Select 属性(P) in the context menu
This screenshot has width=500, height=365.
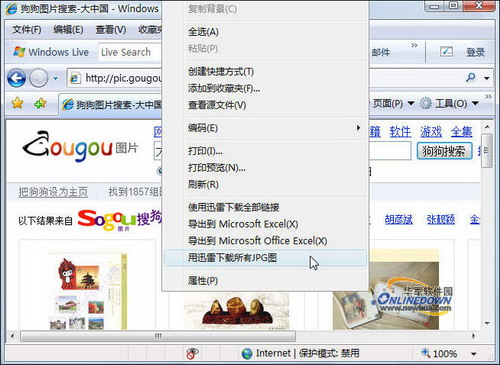pyautogui.click(x=265, y=281)
